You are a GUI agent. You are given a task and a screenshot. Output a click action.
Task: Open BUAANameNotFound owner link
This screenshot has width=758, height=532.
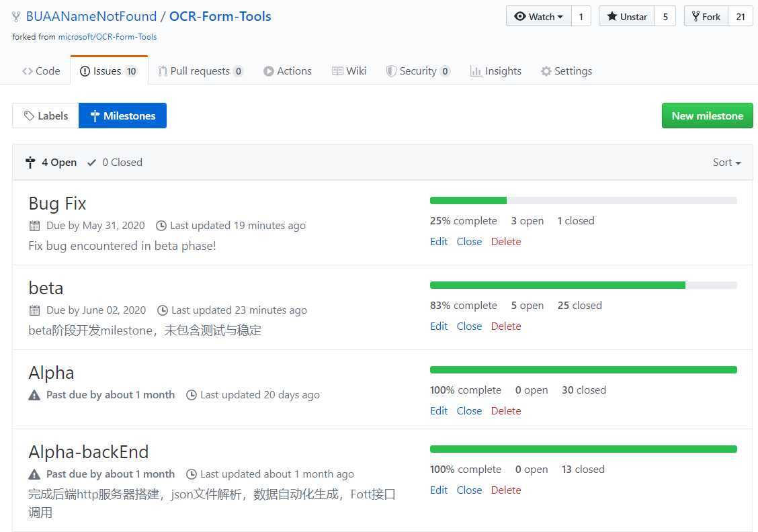91,16
